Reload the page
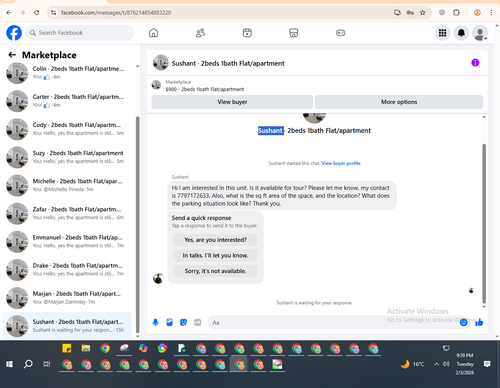The height and width of the screenshot is (388, 500). [x=37, y=13]
